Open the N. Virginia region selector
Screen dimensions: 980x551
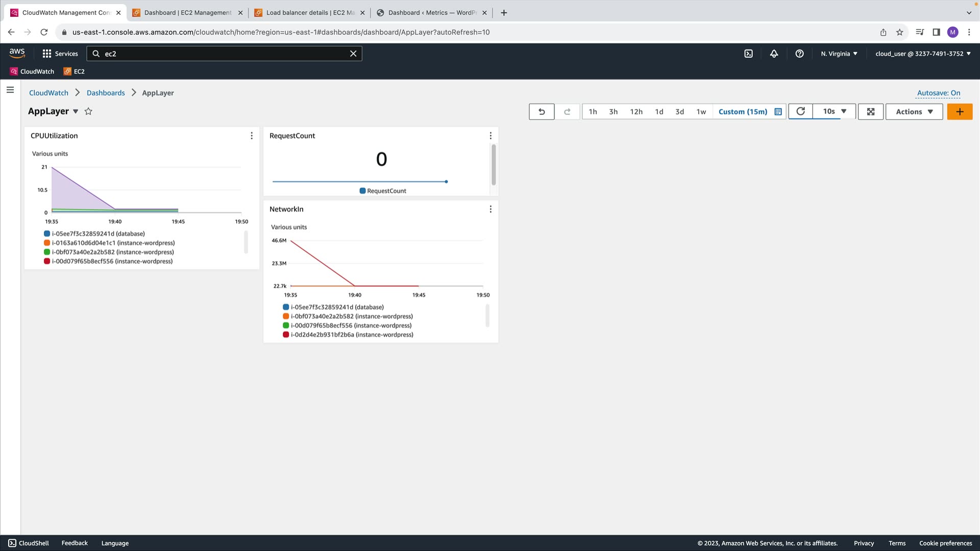839,54
